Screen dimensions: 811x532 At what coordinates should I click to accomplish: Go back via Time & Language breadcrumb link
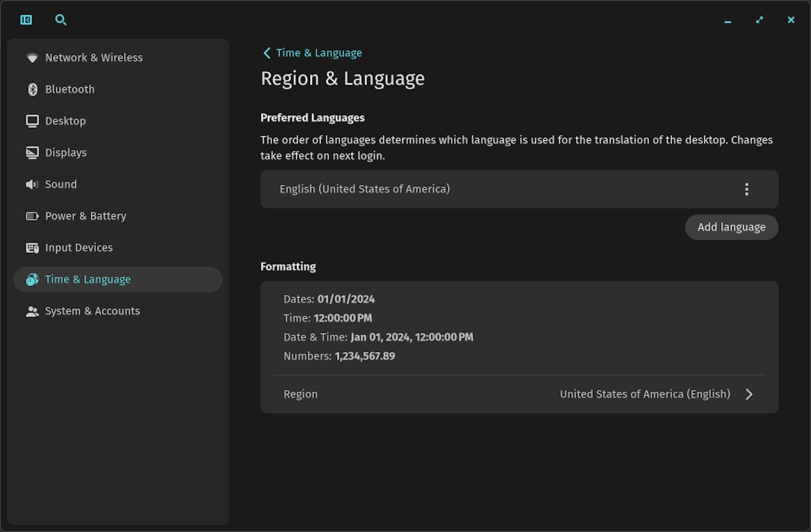click(x=319, y=53)
